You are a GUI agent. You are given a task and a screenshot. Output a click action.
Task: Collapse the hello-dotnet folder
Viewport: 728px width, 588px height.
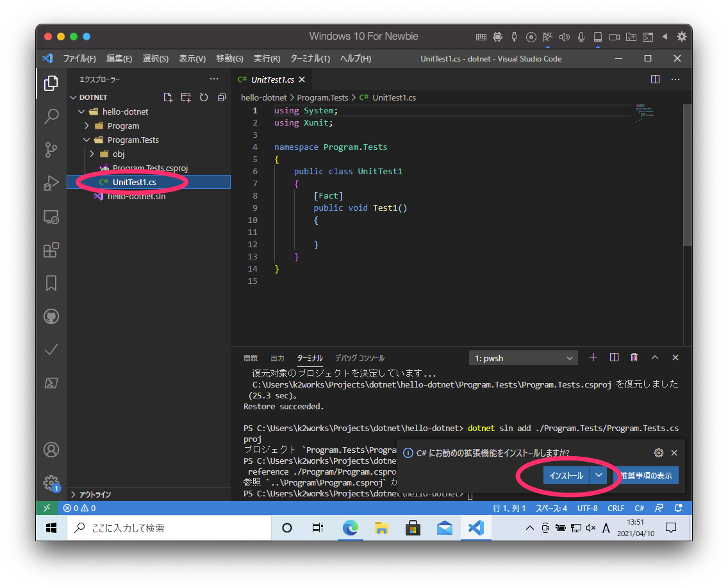point(82,112)
